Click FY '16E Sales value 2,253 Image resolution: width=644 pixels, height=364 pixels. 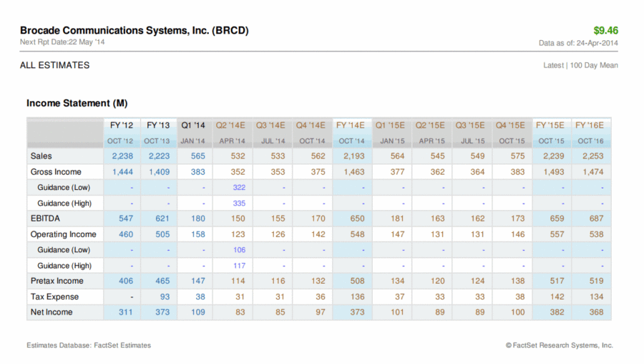click(593, 156)
